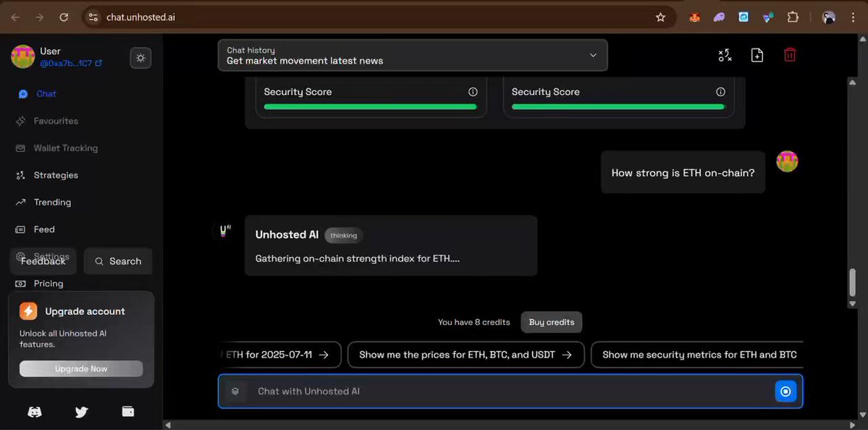Open browser three-dot menu
868x430 pixels.
[x=854, y=17]
